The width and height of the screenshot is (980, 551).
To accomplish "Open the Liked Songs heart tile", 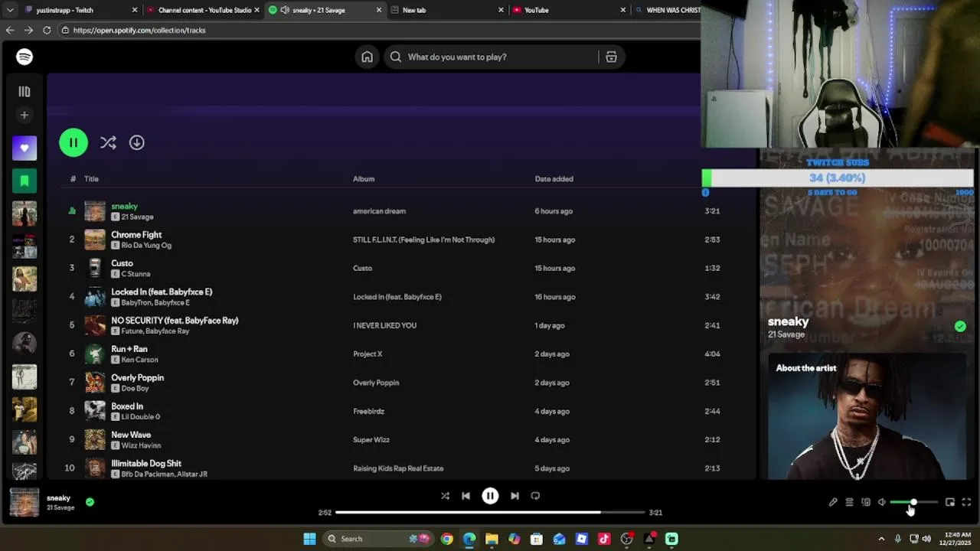I will 24,148.
